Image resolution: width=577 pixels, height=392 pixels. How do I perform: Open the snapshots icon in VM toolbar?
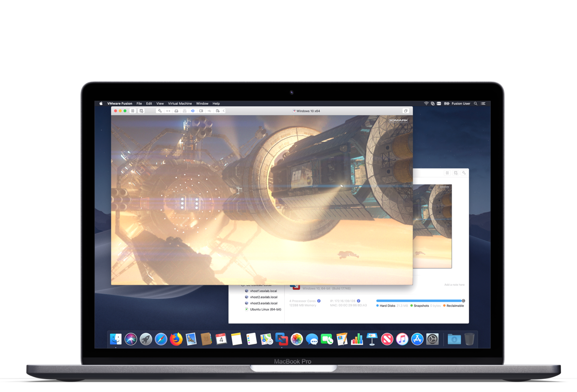141,111
